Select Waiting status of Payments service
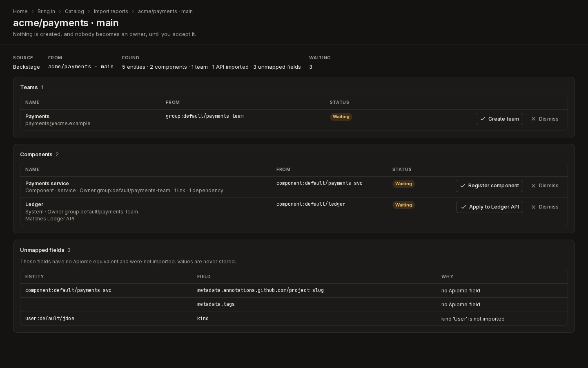The height and width of the screenshot is (368, 588). [403, 184]
